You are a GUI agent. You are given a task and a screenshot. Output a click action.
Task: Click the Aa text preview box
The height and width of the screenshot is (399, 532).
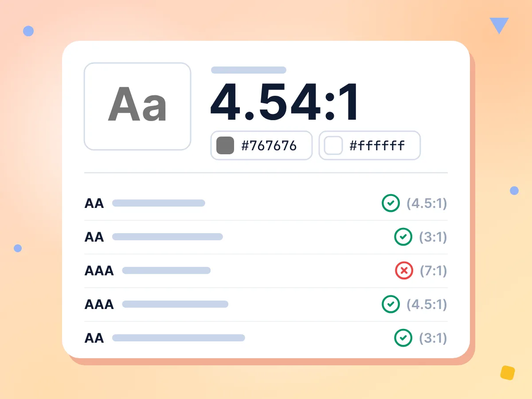pyautogui.click(x=137, y=106)
